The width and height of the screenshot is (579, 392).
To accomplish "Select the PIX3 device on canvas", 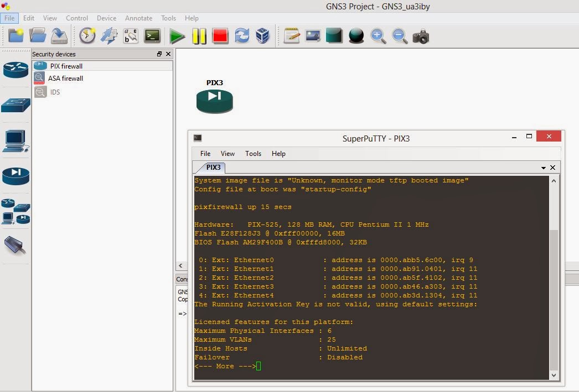I will click(x=215, y=101).
